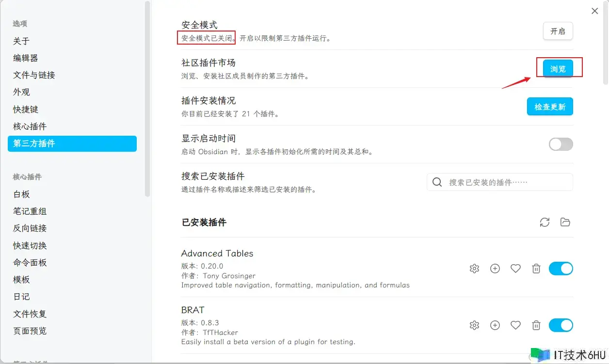Click heart donate icon for Advanced Tables
The image size is (609, 364).
515,269
